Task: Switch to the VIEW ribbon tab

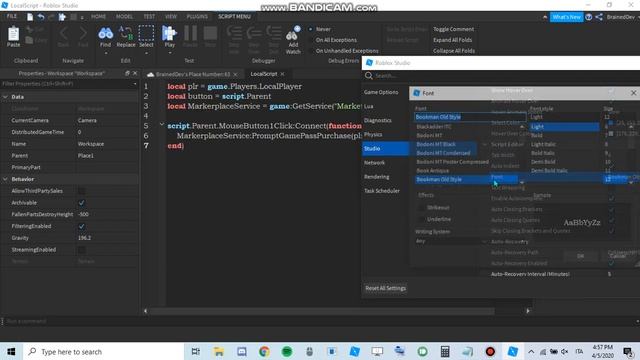Action: click(x=171, y=16)
